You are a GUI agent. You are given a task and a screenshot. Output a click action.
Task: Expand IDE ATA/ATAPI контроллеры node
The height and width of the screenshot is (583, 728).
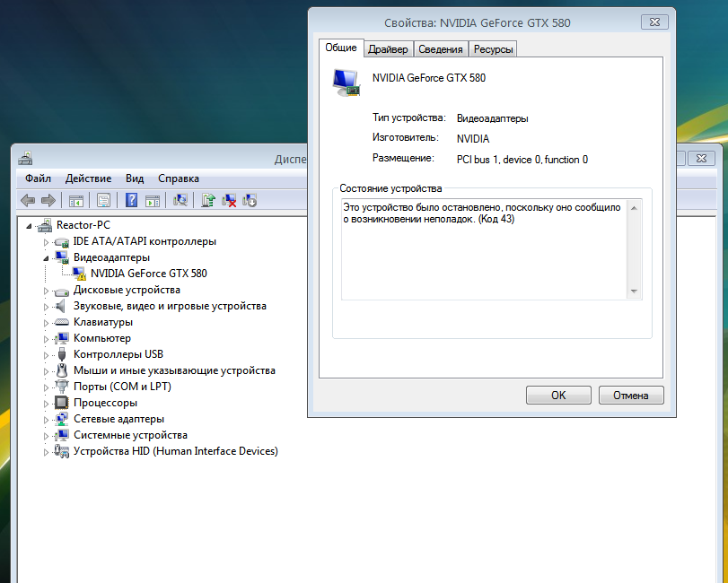click(46, 242)
